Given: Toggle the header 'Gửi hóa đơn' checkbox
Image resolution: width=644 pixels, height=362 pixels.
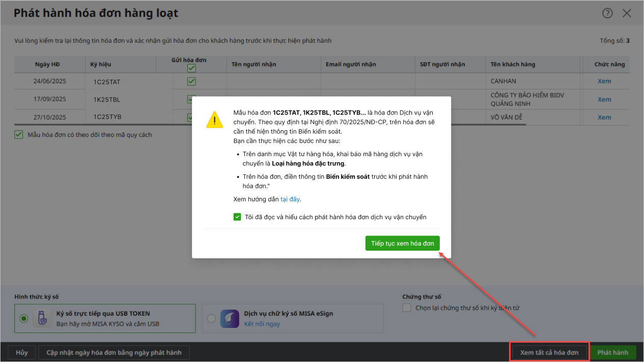Looking at the screenshot, I should coord(191,68).
